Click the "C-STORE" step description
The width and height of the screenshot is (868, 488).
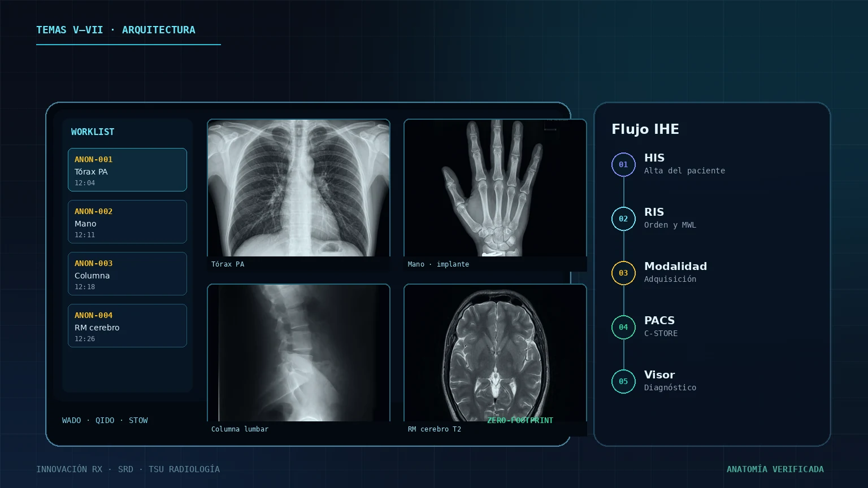click(661, 333)
